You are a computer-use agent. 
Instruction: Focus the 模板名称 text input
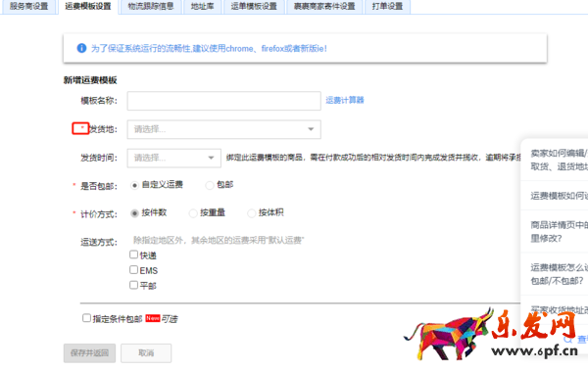point(223,101)
